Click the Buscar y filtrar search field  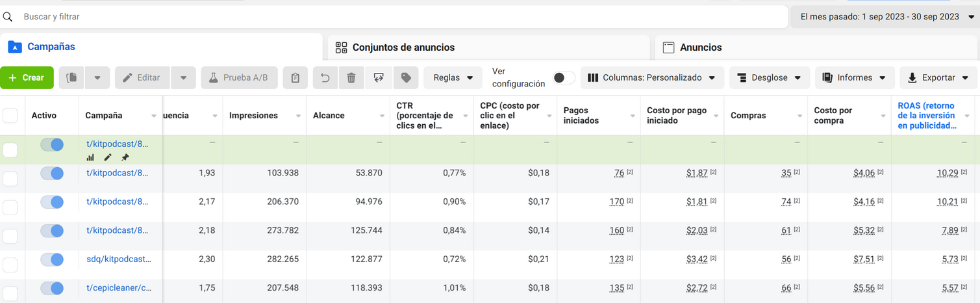(x=390, y=17)
